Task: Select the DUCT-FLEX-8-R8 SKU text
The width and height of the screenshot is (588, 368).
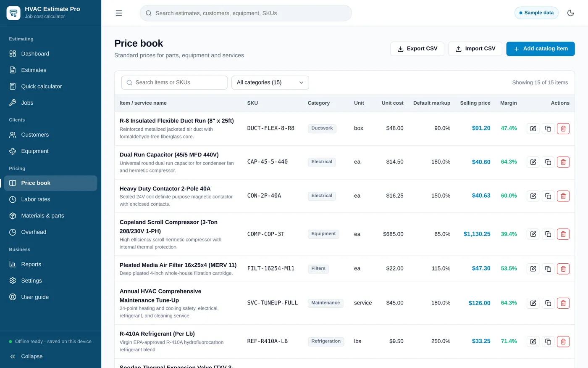Action: click(270, 128)
